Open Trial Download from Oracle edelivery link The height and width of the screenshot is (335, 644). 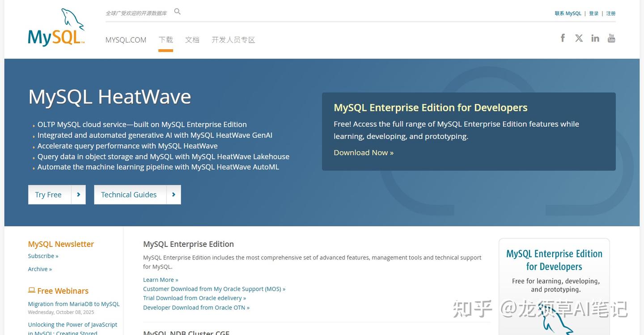195,298
